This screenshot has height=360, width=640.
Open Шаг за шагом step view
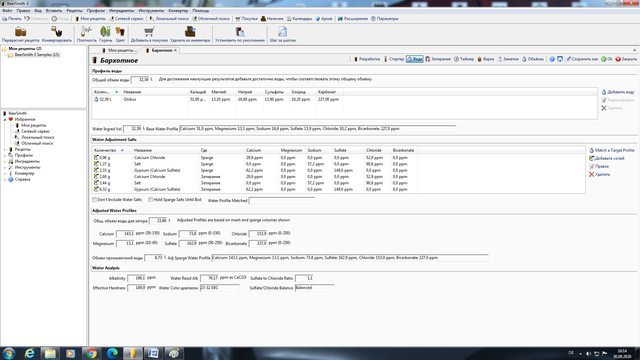[282, 34]
